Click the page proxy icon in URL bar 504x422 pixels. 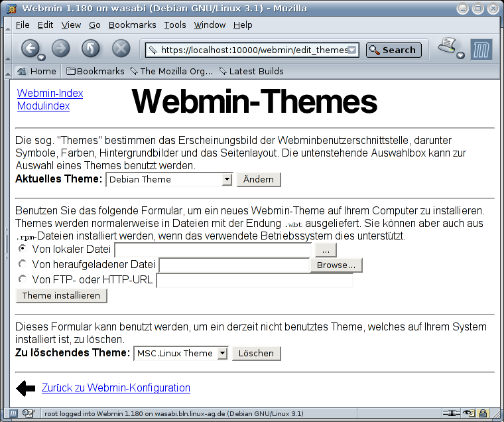point(153,50)
